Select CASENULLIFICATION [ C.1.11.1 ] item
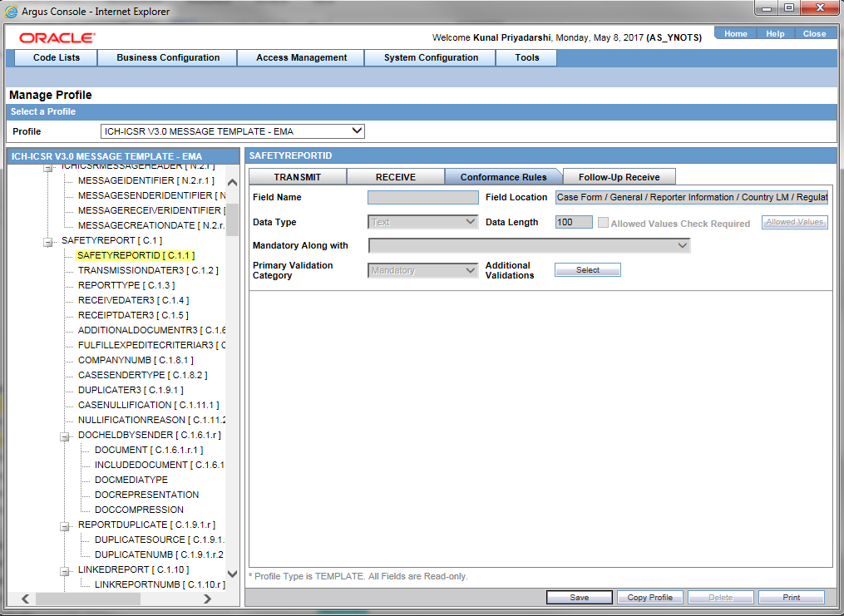The height and width of the screenshot is (616, 844). pos(149,405)
